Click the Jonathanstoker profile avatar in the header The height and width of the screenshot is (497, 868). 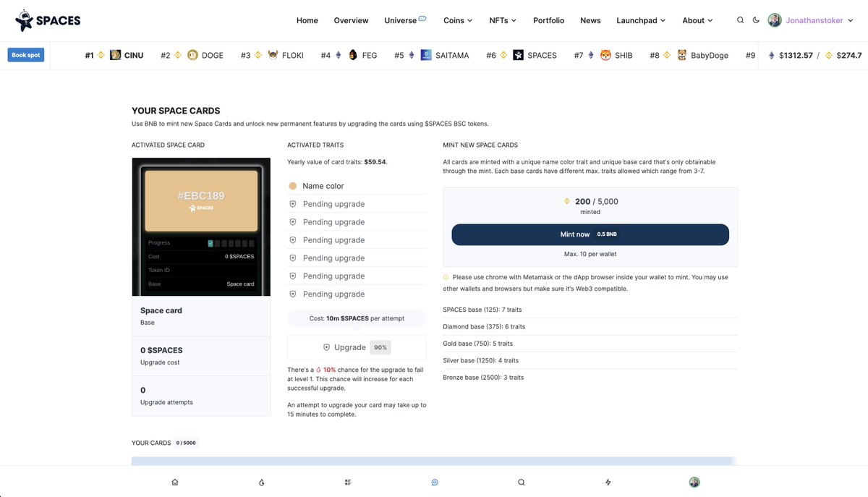775,20
